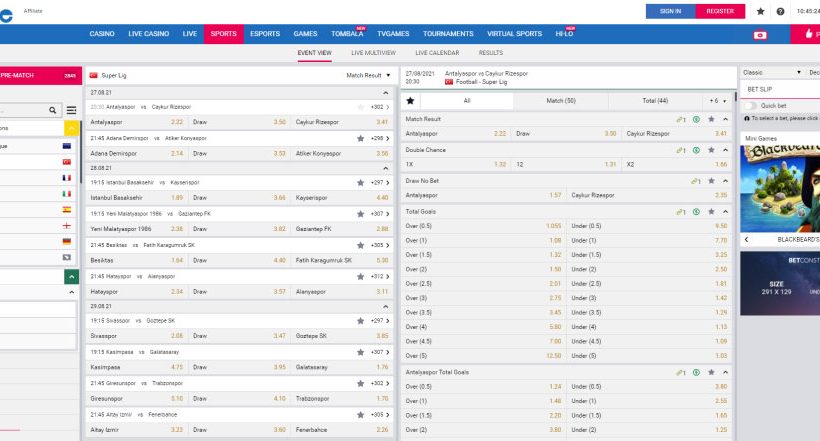Collapse the 29.08.21 date group
Screen dimensions: 820x441
tap(385, 307)
